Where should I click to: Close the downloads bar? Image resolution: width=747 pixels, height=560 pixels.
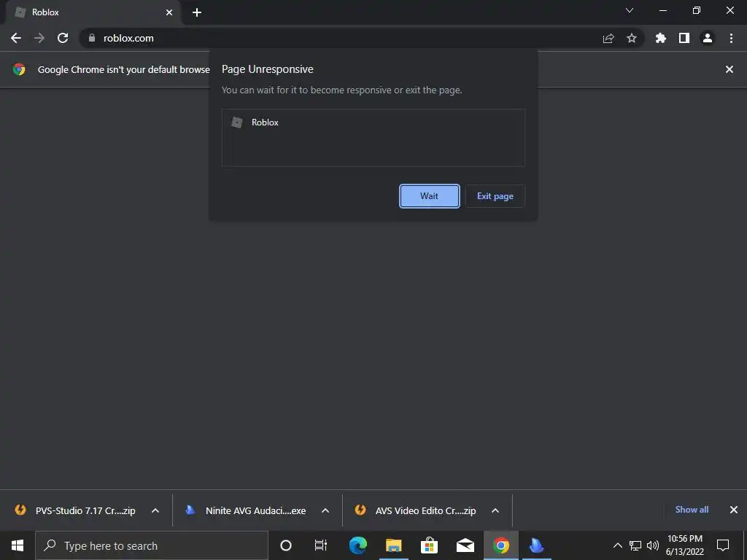(x=734, y=510)
